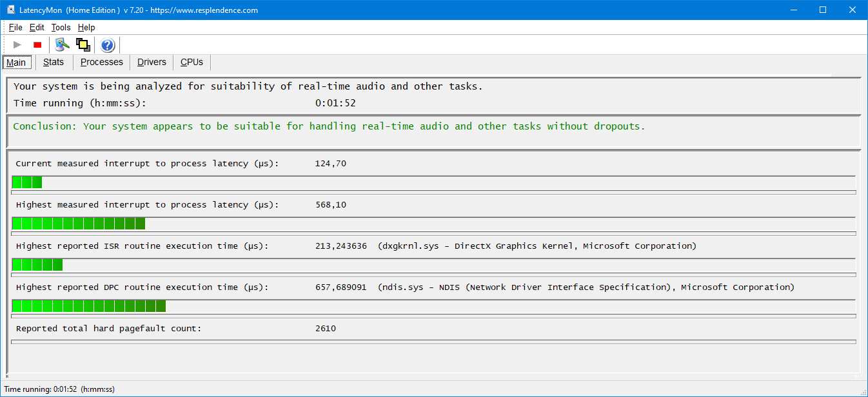Stop monitoring with the red square icon
Screen dimensions: 868x397
pos(37,44)
